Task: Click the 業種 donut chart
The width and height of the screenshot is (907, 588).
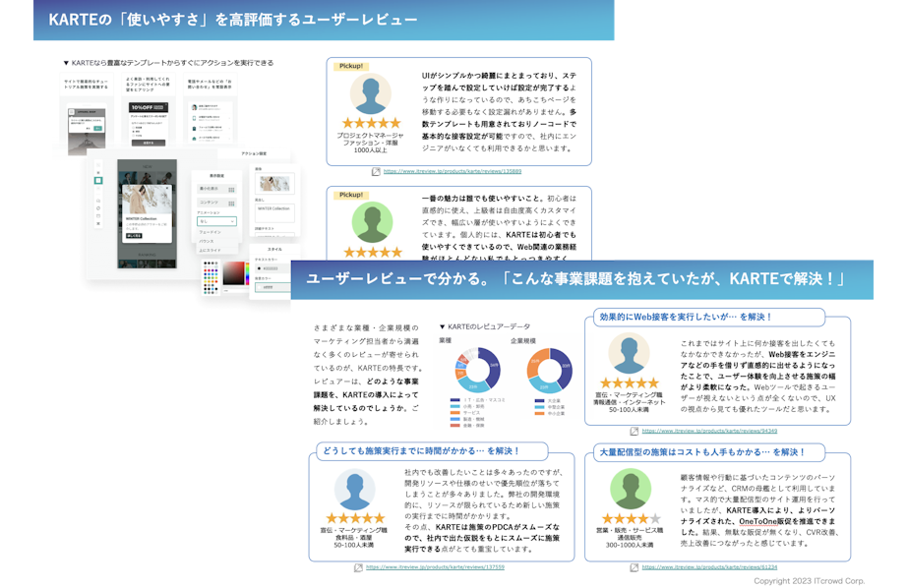Action: coord(476,370)
